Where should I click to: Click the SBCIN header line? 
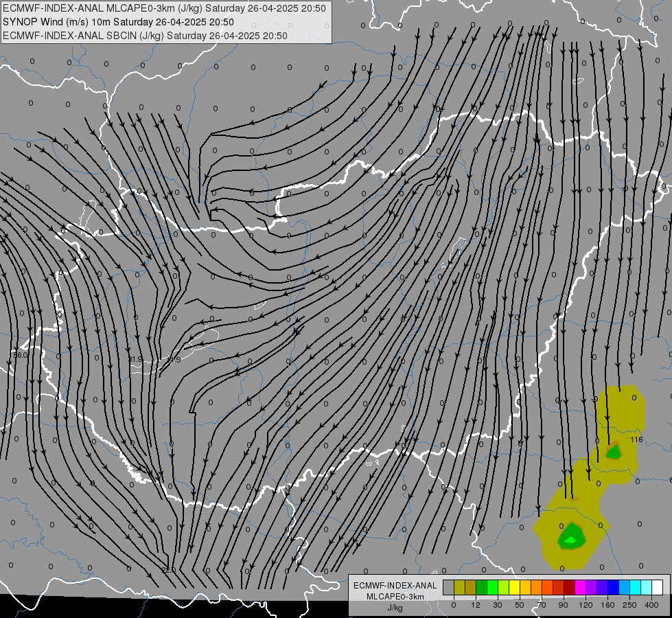pos(145,36)
